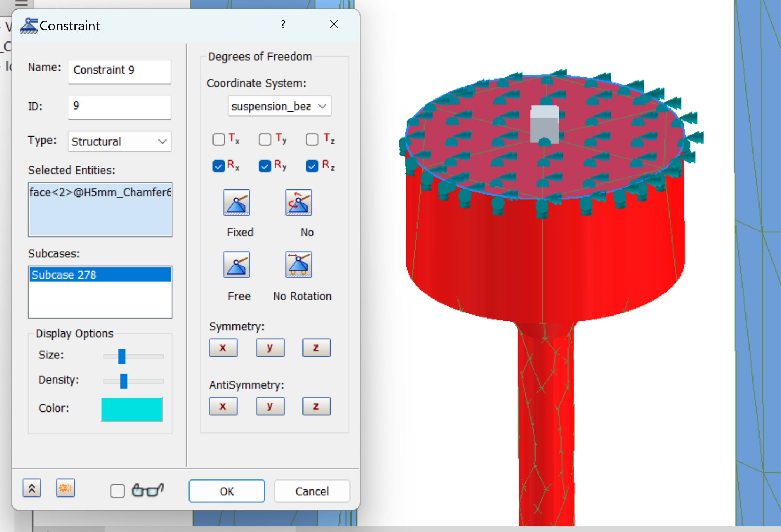The width and height of the screenshot is (781, 532).
Task: Select the Fixed constraint icon
Action: 236,203
